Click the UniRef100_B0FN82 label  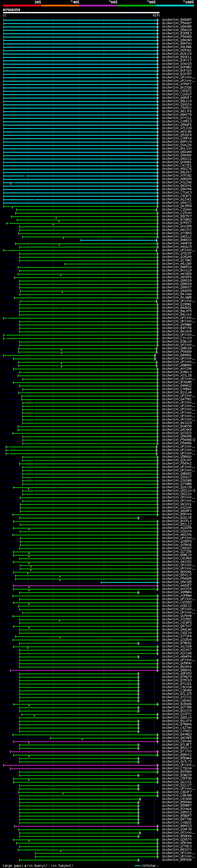coord(177,67)
